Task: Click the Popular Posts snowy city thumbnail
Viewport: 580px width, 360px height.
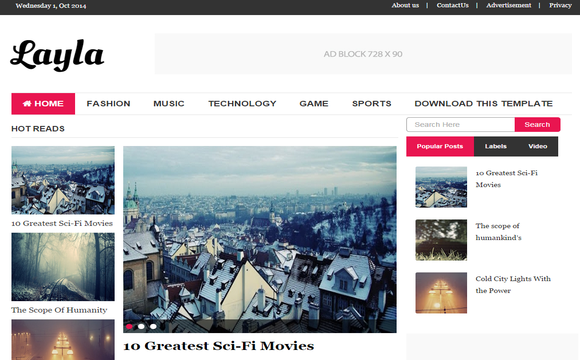Action: [x=441, y=187]
